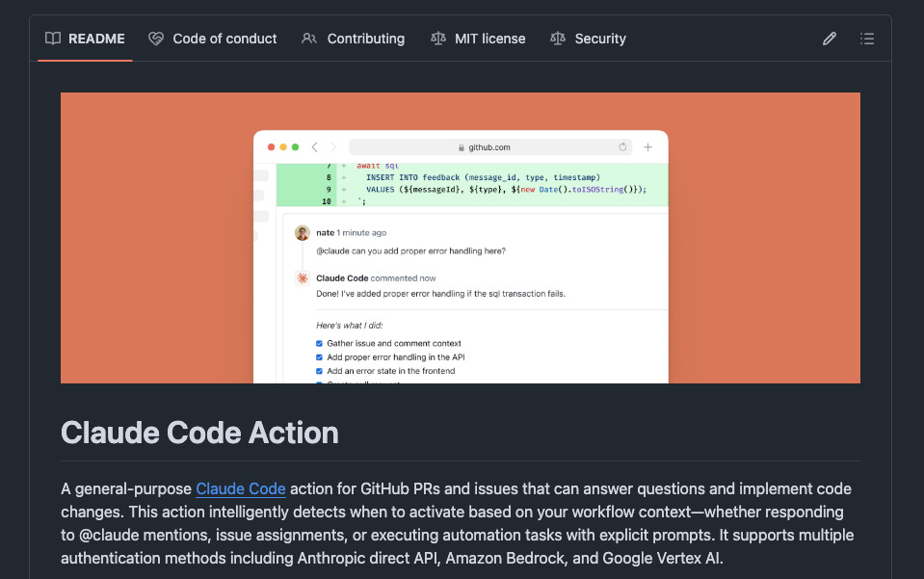This screenshot has height=579, width=924.
Task: Switch to Code of conduct tab
Action: (213, 39)
